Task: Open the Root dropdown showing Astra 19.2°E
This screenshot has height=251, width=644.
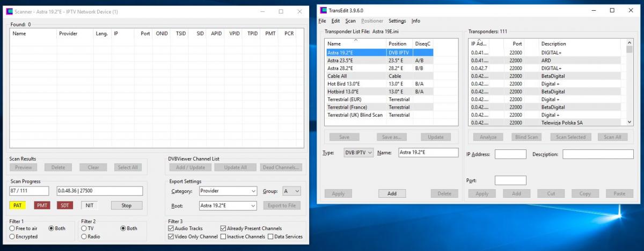Action: coord(228,205)
